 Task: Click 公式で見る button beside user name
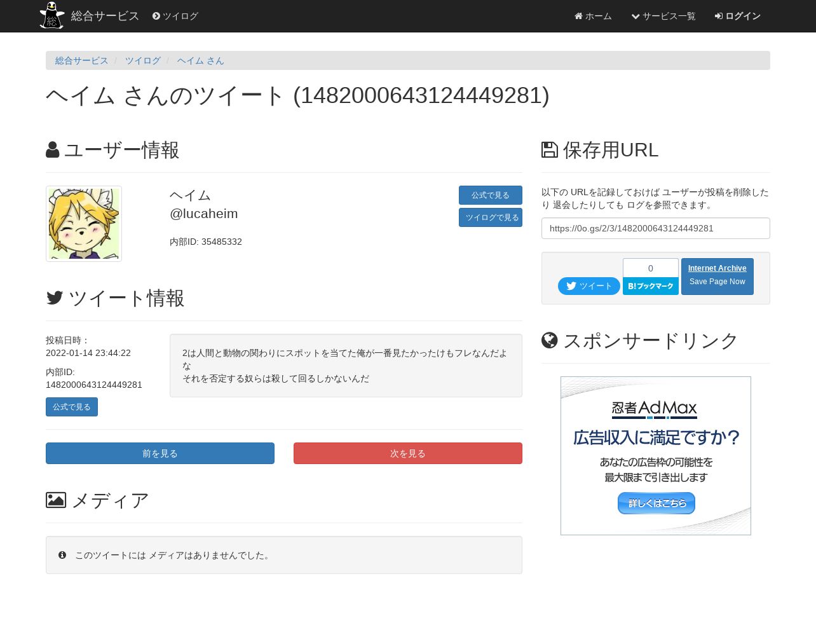[x=491, y=195]
